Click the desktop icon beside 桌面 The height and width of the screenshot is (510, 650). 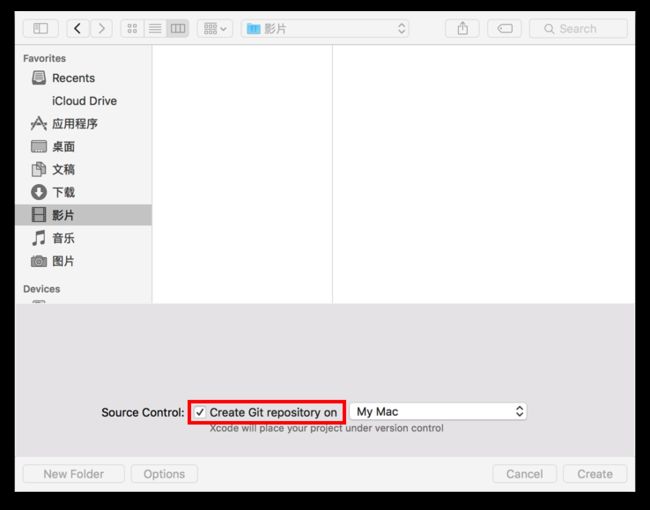(39, 146)
